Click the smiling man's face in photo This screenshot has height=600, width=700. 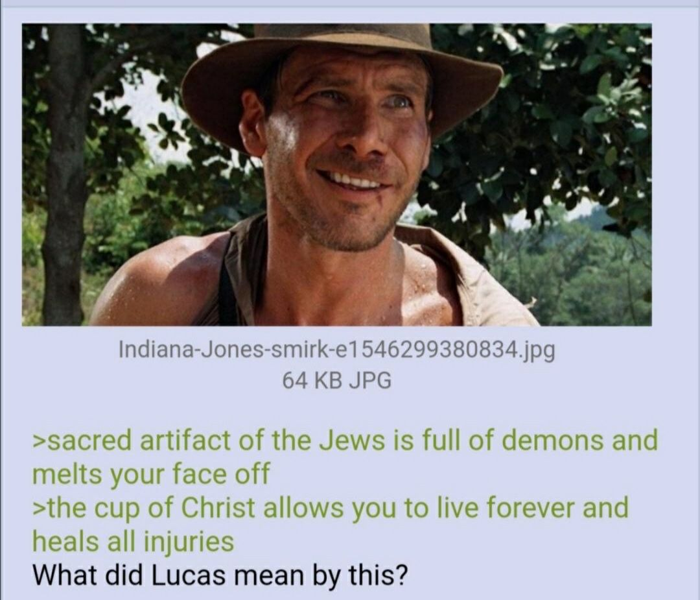(x=344, y=152)
